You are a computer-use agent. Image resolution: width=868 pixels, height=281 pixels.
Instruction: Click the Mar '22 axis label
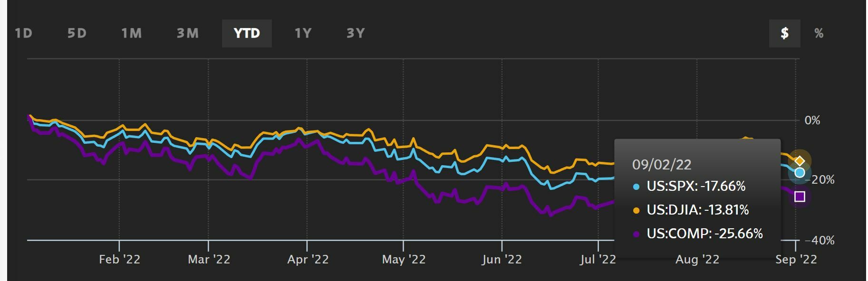click(x=209, y=259)
